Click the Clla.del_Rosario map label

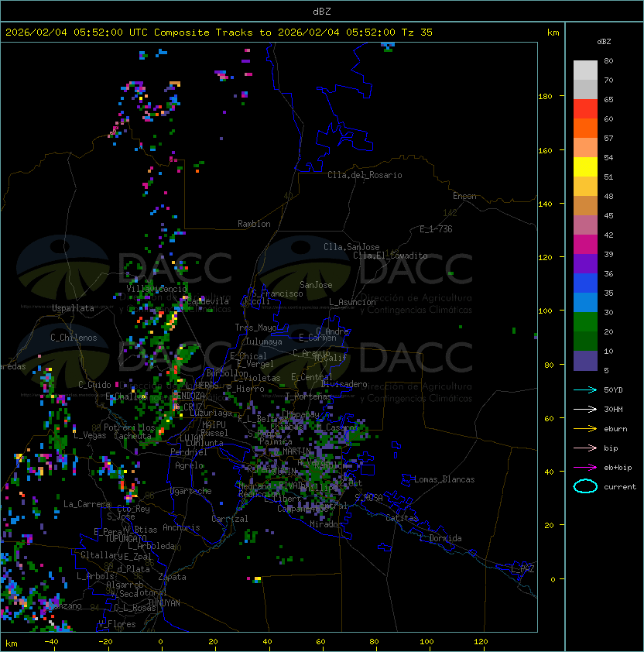coord(365,175)
